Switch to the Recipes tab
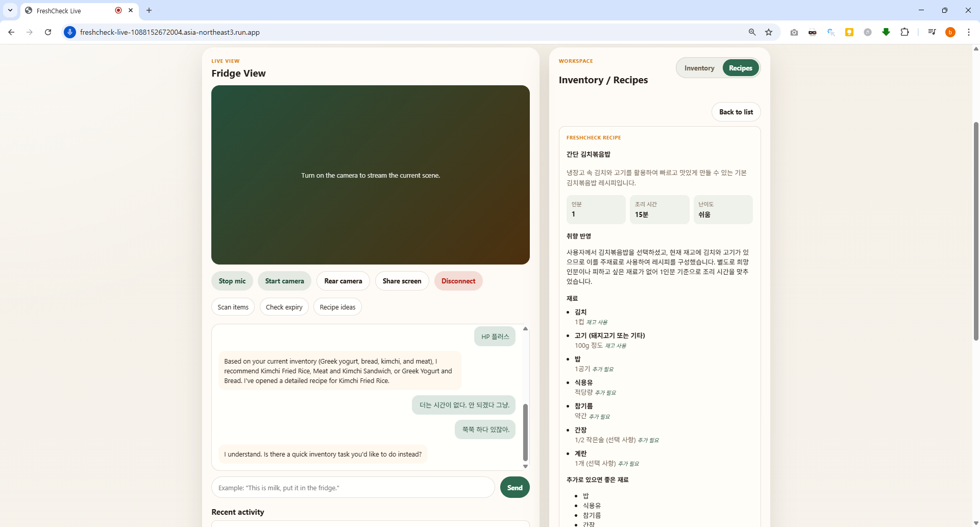This screenshot has width=980, height=527. [x=741, y=68]
